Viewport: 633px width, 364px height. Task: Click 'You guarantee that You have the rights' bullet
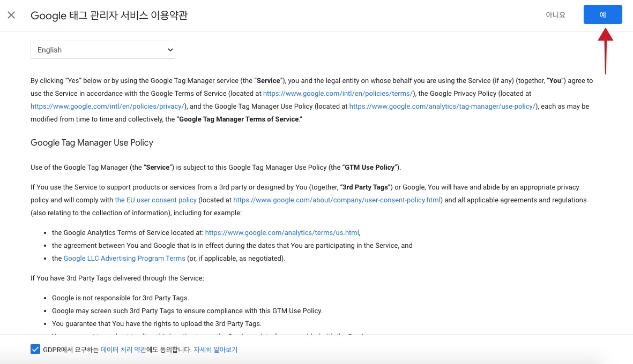(157, 324)
